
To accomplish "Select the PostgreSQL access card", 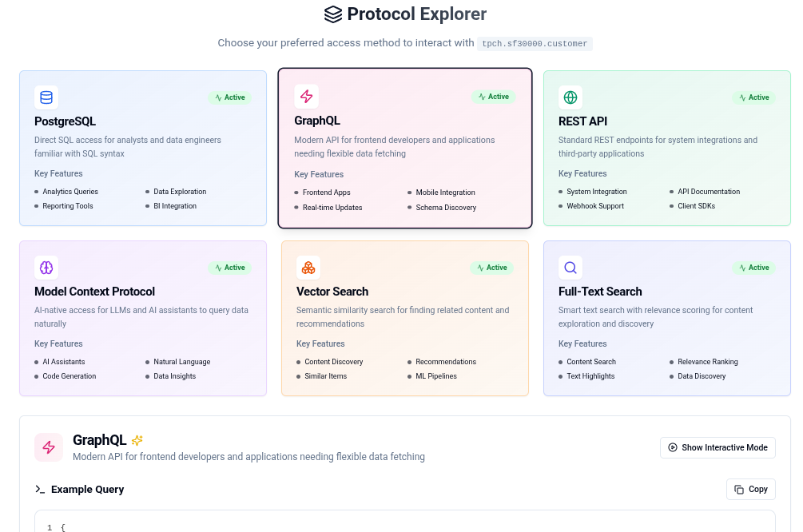I will pos(143,149).
